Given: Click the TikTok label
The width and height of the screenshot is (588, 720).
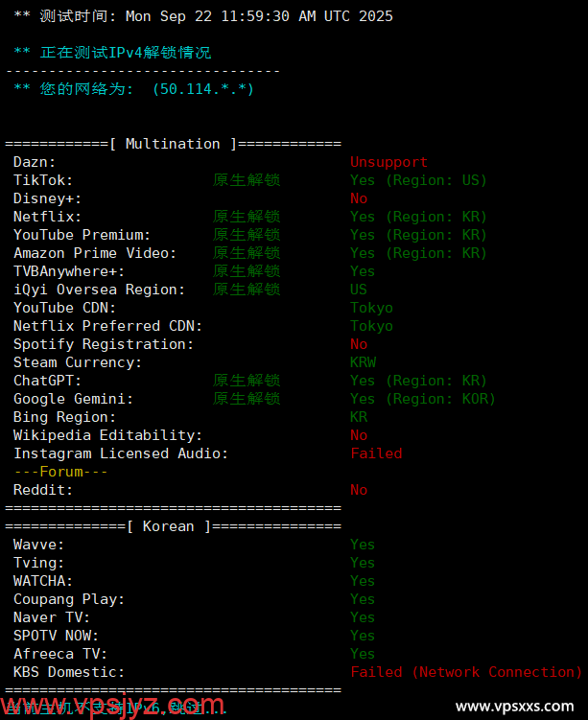Looking at the screenshot, I should pos(43,180).
